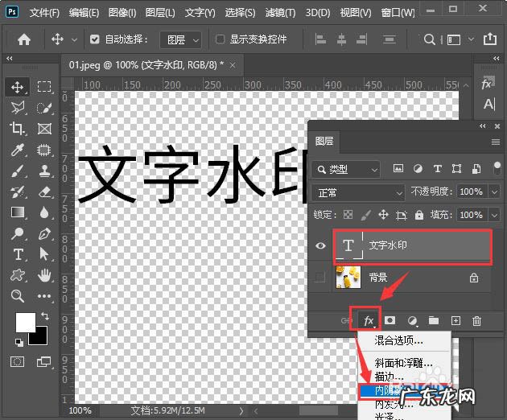Activate the Horizontal Type tool
This screenshot has height=420, width=507.
[x=18, y=254]
